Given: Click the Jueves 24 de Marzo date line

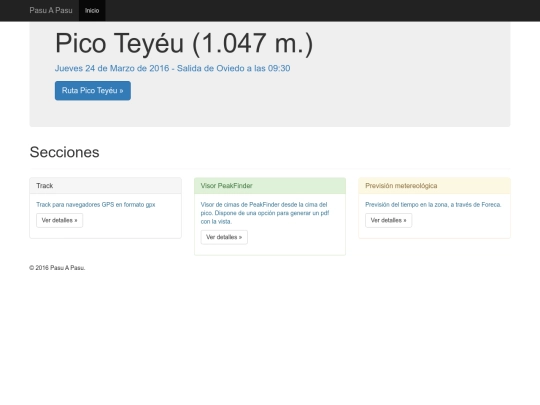Looking at the screenshot, I should [172, 68].
